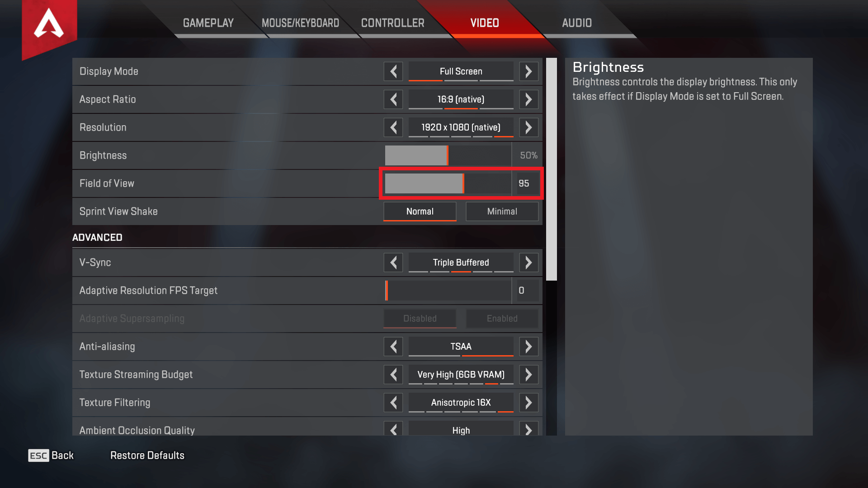Go back using the ESC Back button

tap(51, 455)
